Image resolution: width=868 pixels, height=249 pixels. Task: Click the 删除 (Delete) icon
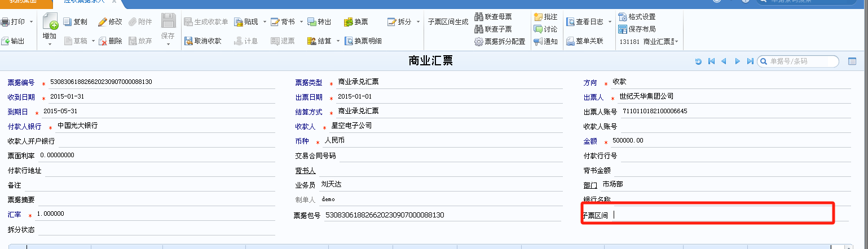103,41
